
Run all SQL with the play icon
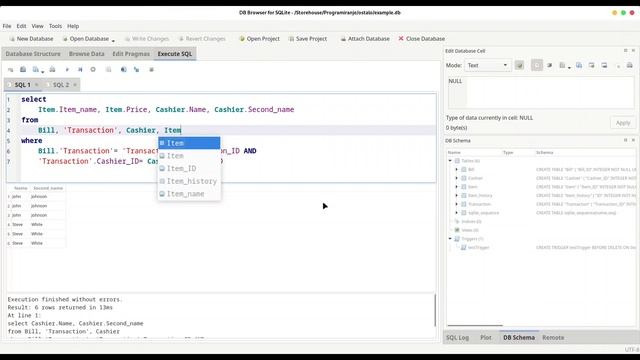pyautogui.click(x=67, y=70)
